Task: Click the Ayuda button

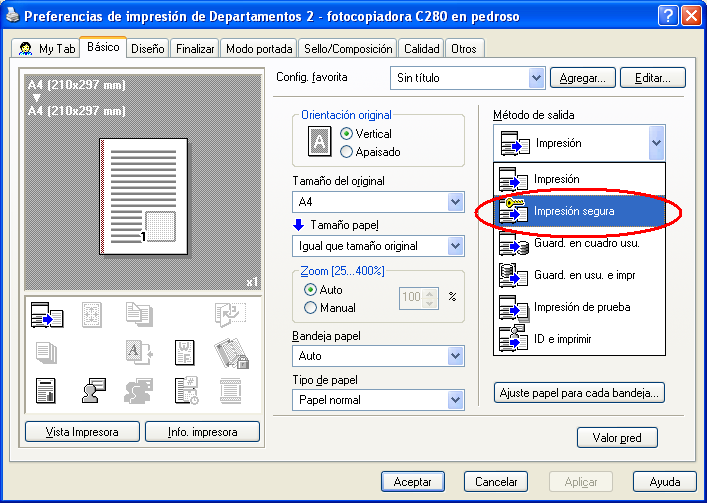Action: point(665,482)
